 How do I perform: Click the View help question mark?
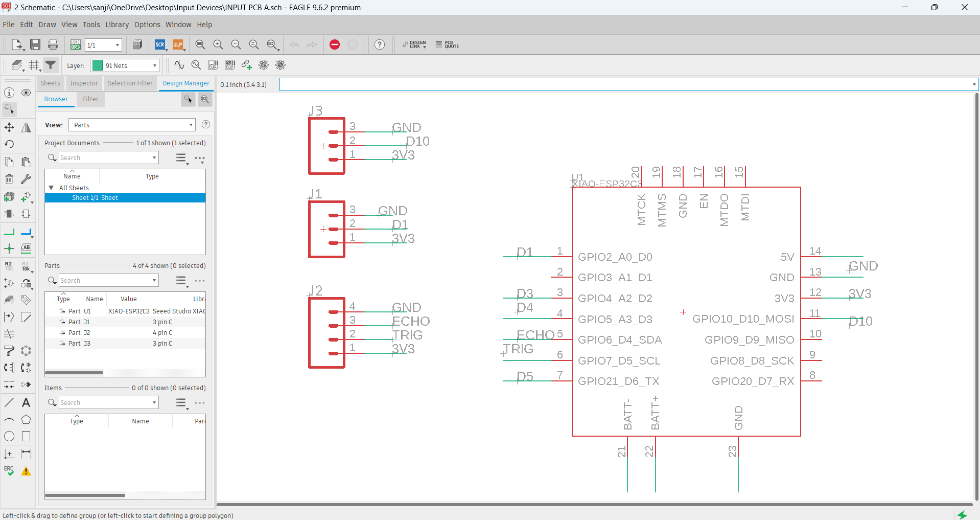[206, 125]
